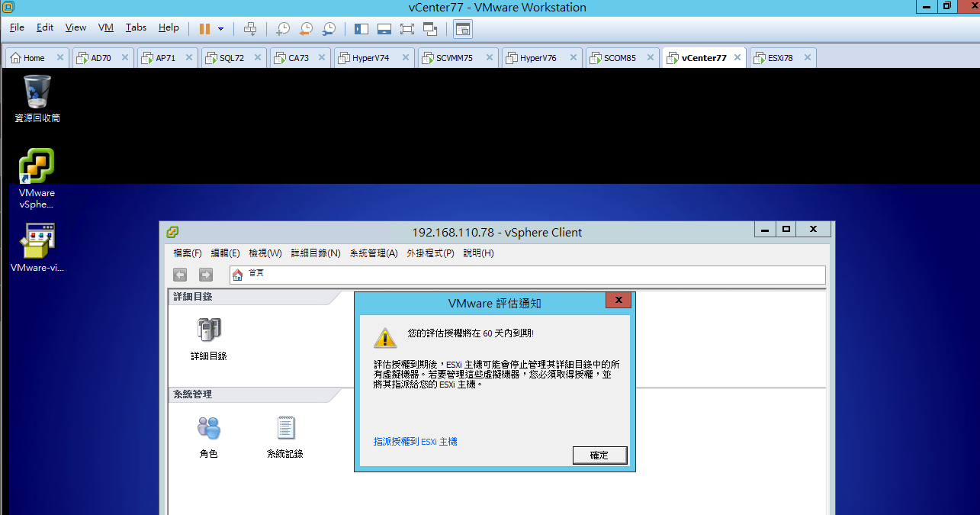Close the vCenter77 tab

[737, 57]
